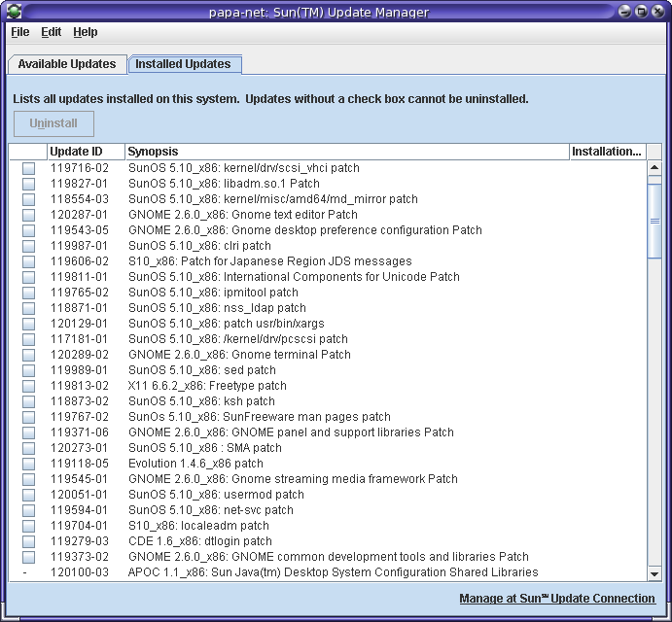Check the ksh patch 118873-02 box
The height and width of the screenshot is (622, 672).
pos(29,401)
